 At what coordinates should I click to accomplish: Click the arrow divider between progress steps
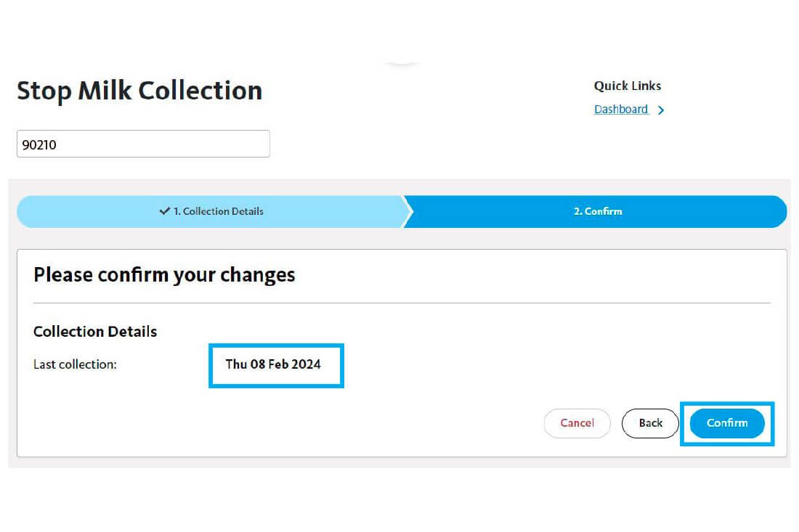(407, 211)
